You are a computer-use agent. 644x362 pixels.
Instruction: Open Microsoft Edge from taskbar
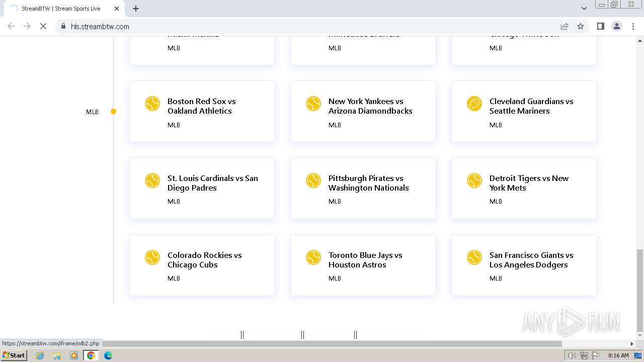[x=108, y=355]
